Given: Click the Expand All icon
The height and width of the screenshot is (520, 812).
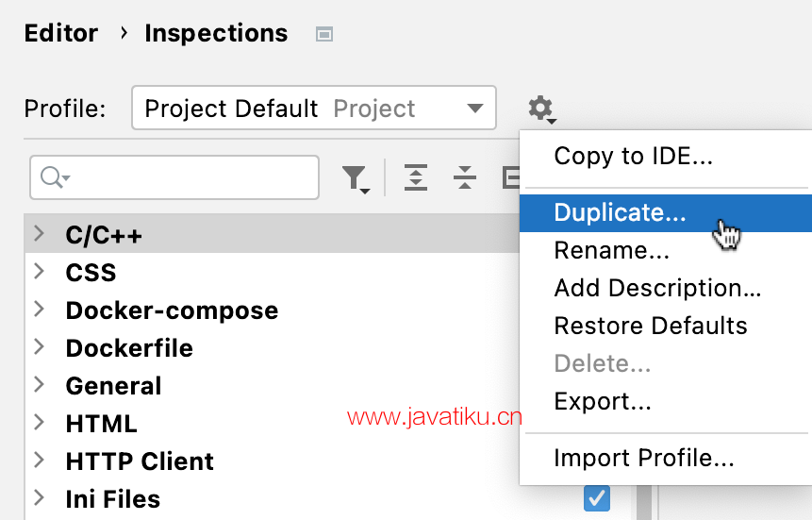Looking at the screenshot, I should 416,177.
